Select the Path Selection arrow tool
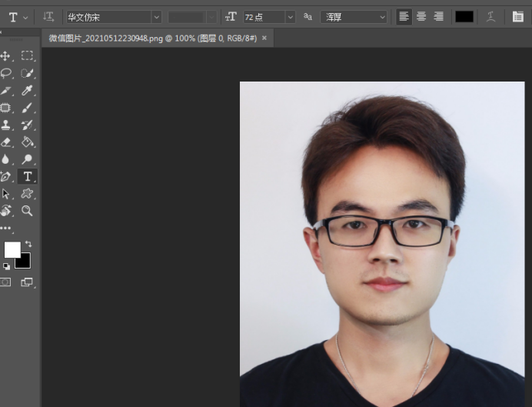532x407 pixels. [5, 194]
